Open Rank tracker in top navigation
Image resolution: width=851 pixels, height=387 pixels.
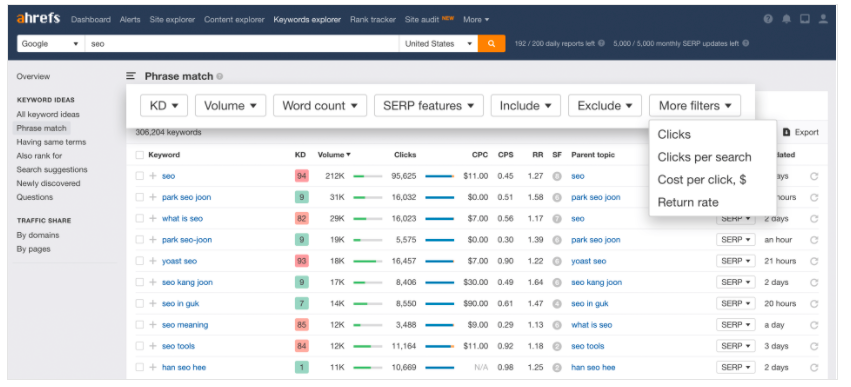tap(373, 20)
